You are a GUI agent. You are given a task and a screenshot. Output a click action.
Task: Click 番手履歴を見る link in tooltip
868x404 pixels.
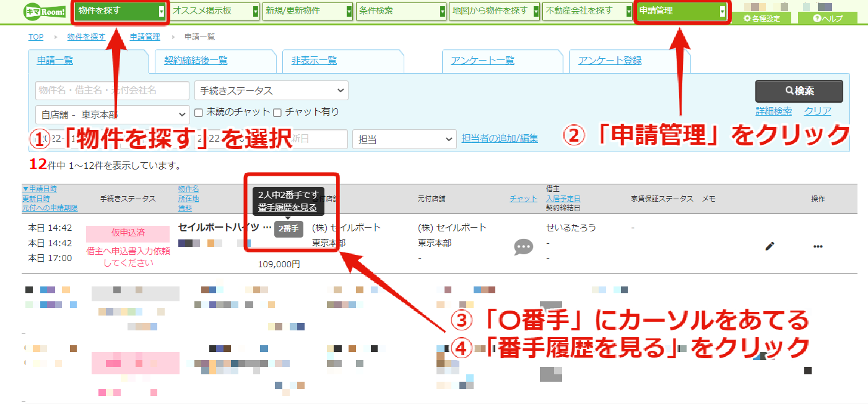click(288, 207)
